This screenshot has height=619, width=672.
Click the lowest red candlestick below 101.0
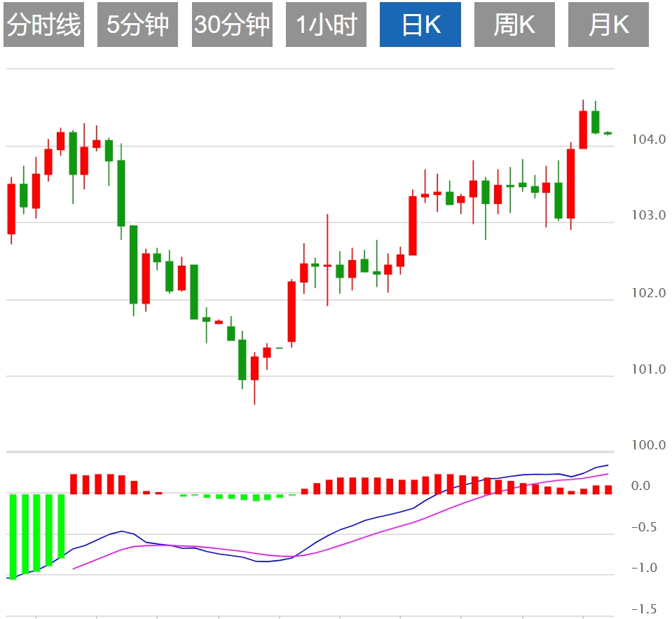click(x=254, y=368)
